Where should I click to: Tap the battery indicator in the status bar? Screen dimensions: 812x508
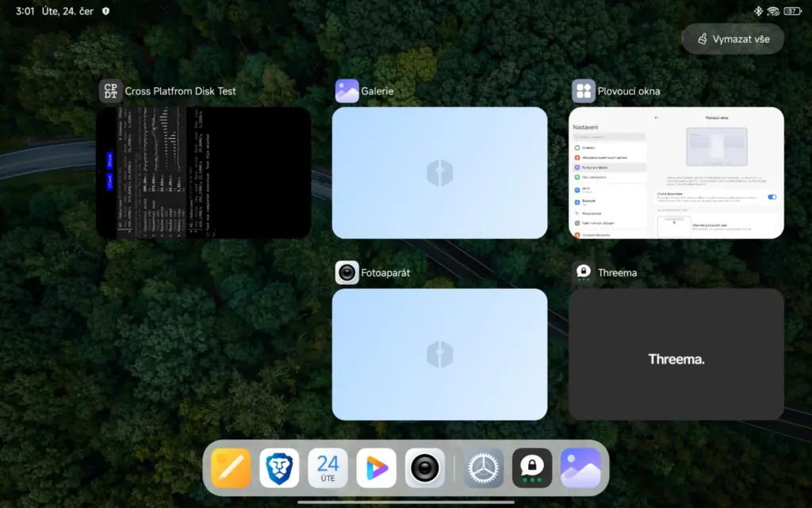pyautogui.click(x=792, y=11)
